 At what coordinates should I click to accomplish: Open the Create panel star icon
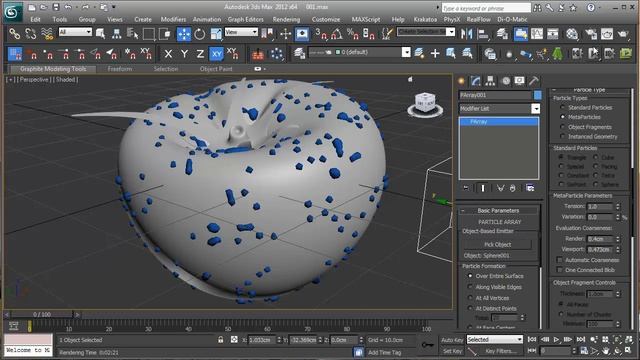click(461, 81)
